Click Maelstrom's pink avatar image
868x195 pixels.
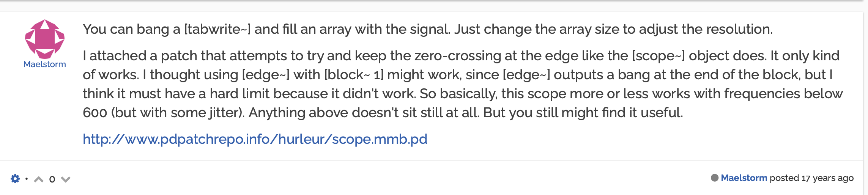click(45, 39)
